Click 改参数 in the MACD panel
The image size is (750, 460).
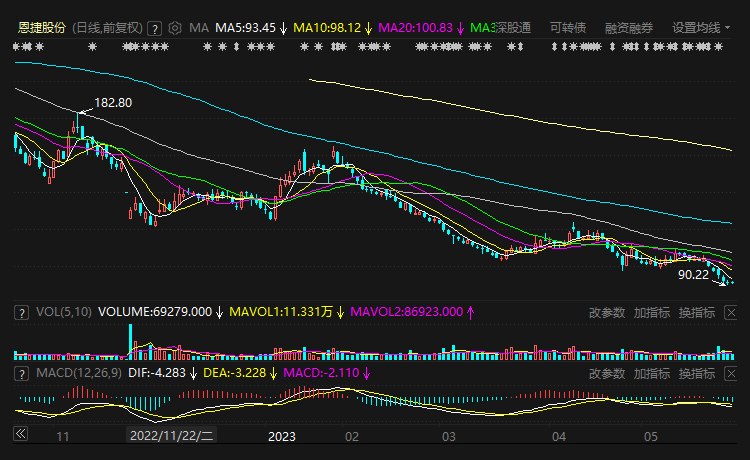[607, 373]
